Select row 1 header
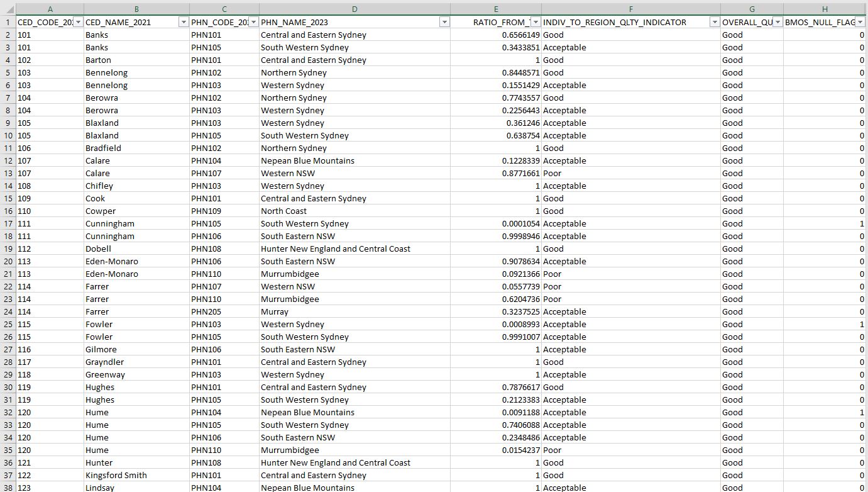Screen dimensions: 868x492 point(8,22)
